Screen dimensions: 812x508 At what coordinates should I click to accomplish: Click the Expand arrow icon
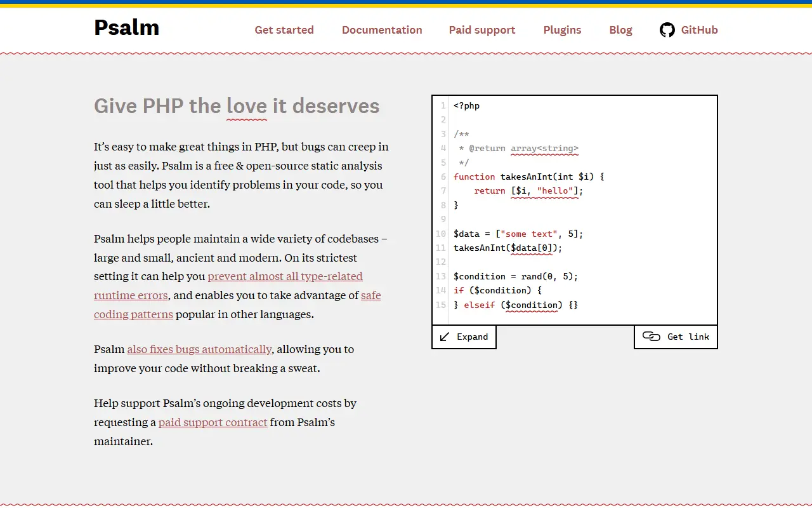click(x=445, y=337)
